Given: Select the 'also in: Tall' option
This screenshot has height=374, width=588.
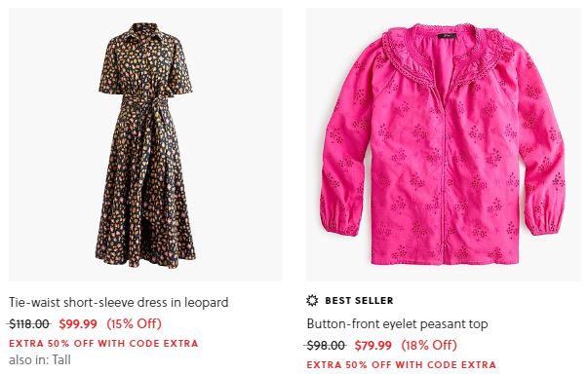Looking at the screenshot, I should (x=39, y=360).
